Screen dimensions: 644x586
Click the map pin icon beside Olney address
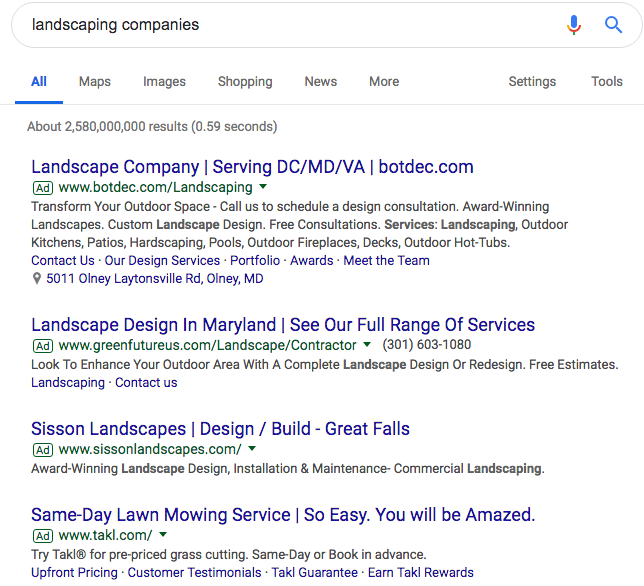37,279
